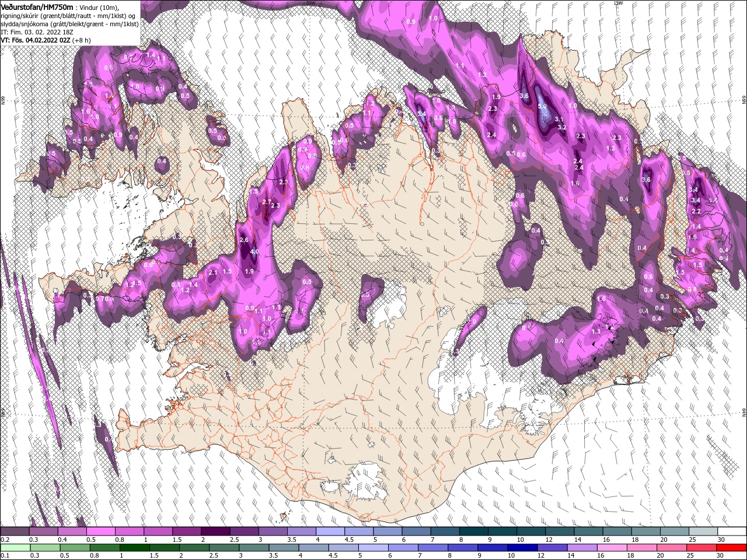Click the 3.1 snowfall value on the map

558,119
